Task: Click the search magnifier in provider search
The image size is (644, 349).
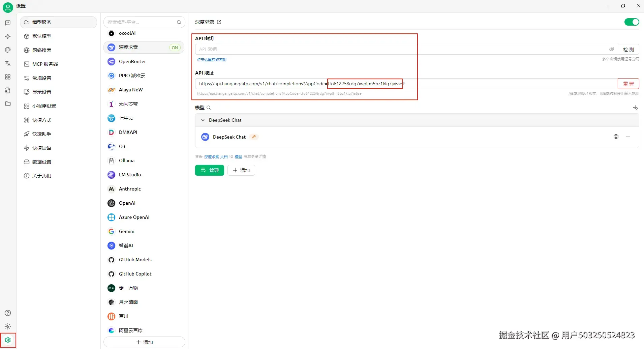Action: coord(179,22)
